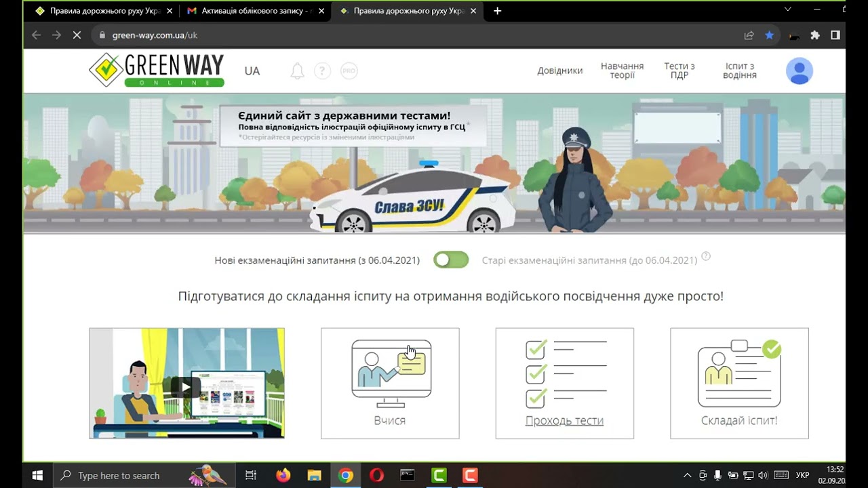This screenshot has height=488, width=868.
Task: Open a new browser tab
Action: pyautogui.click(x=497, y=11)
